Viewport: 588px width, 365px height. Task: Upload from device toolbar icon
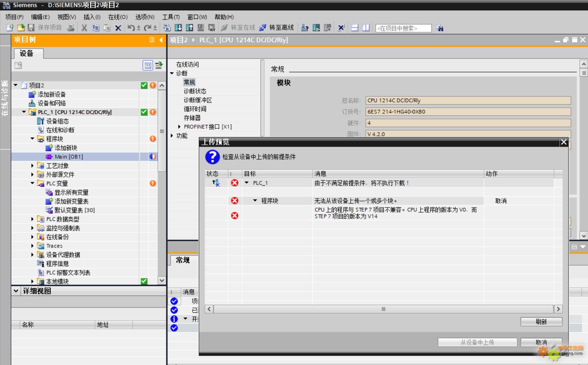tap(190, 28)
